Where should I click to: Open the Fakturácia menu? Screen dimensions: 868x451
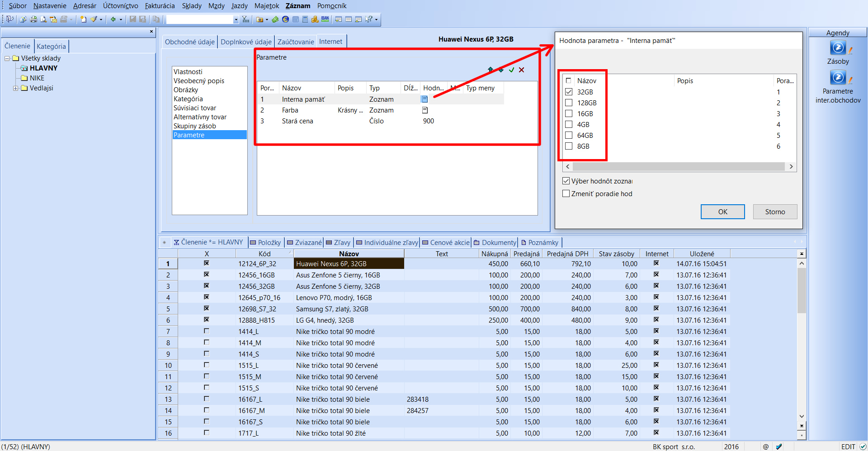[160, 6]
